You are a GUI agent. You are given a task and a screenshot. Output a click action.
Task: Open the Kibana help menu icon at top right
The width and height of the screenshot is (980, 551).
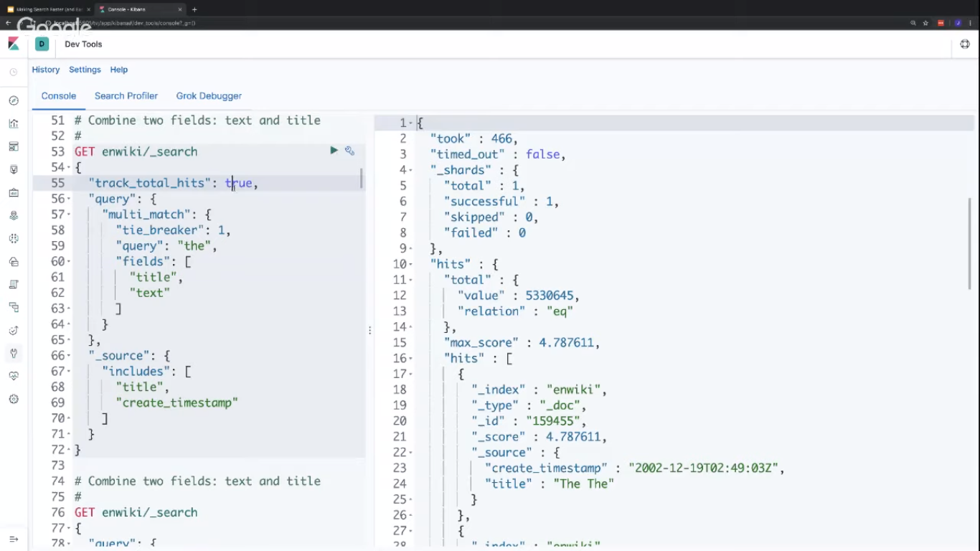coord(965,44)
